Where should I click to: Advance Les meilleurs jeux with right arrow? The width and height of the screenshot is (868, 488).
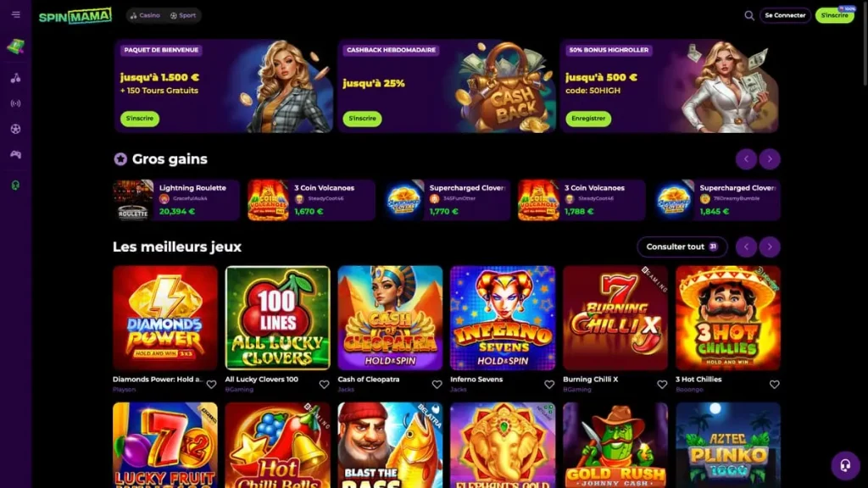pos(770,247)
